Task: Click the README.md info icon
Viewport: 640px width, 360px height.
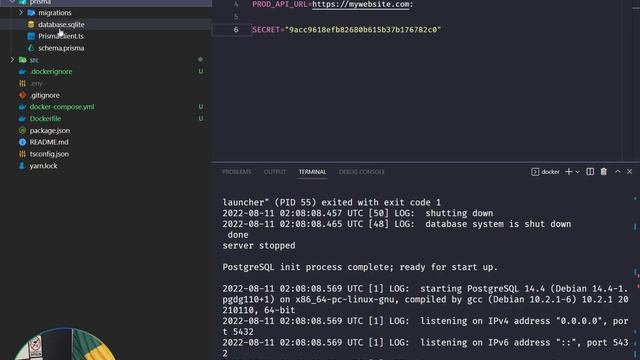Action: pos(22,142)
